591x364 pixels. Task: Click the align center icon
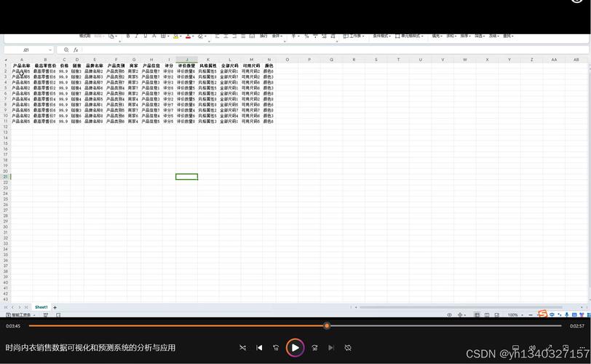click(x=226, y=36)
